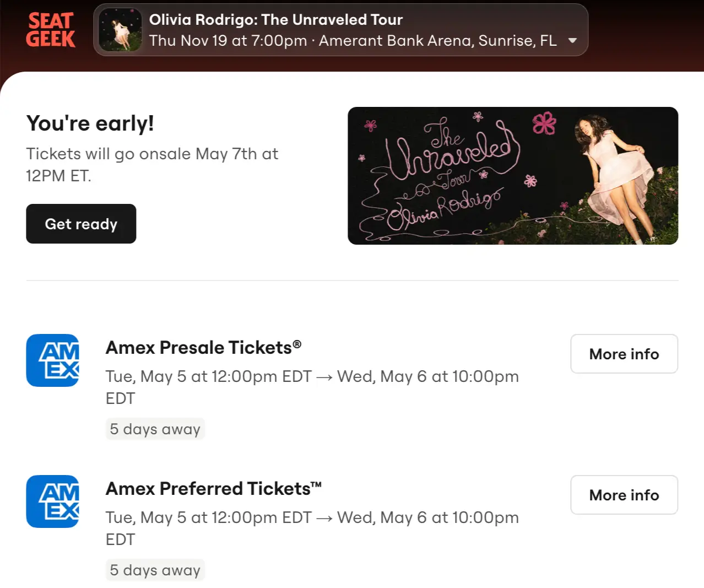This screenshot has width=704, height=588.
Task: Click More info for Amex Presale Tickets
Action: tap(624, 354)
